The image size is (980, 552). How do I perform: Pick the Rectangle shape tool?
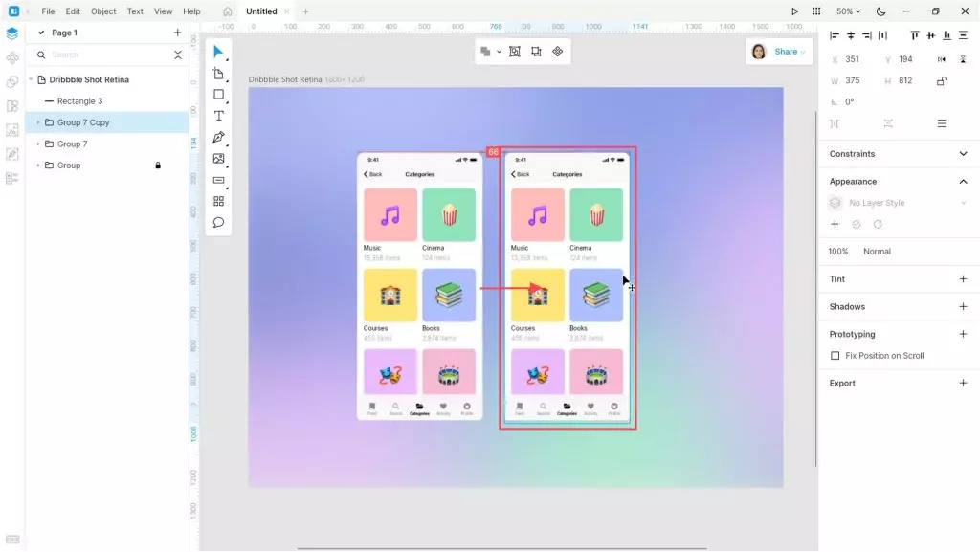218,95
